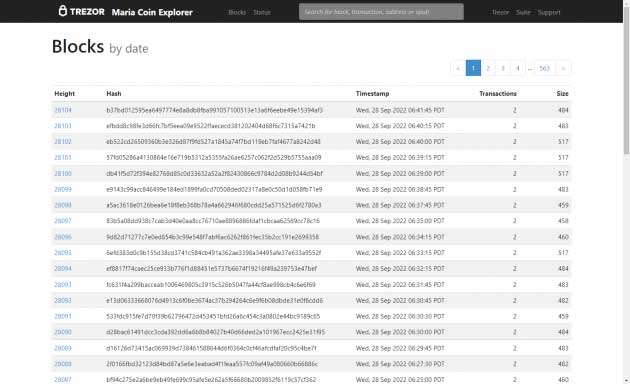
Task: Go to next page arrow in pagination
Action: 563,68
